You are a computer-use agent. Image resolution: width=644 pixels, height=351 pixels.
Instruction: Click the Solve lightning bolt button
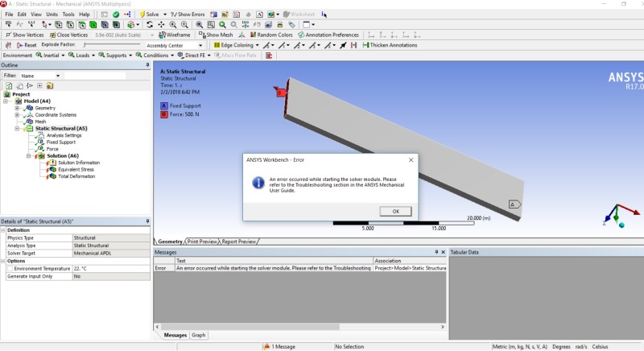coord(150,14)
